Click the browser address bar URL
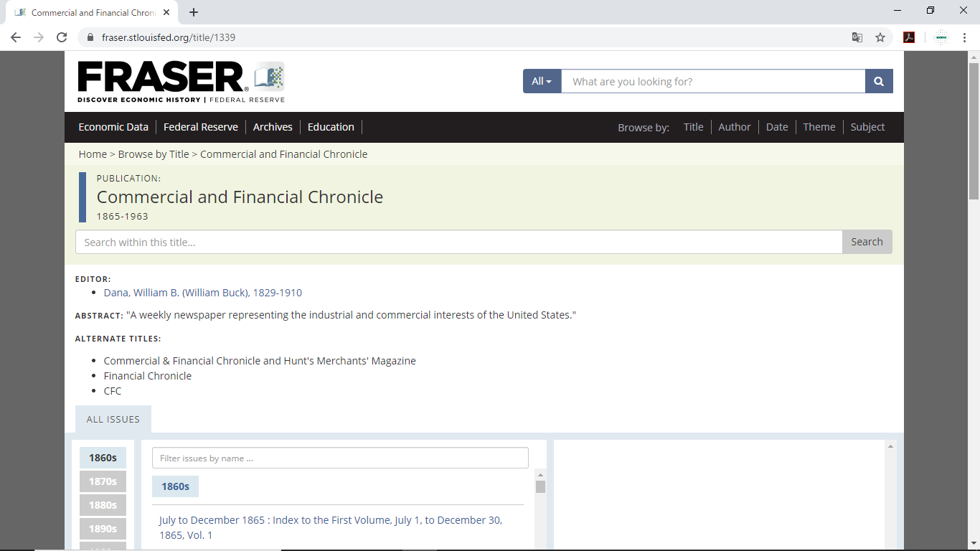 [169, 37]
